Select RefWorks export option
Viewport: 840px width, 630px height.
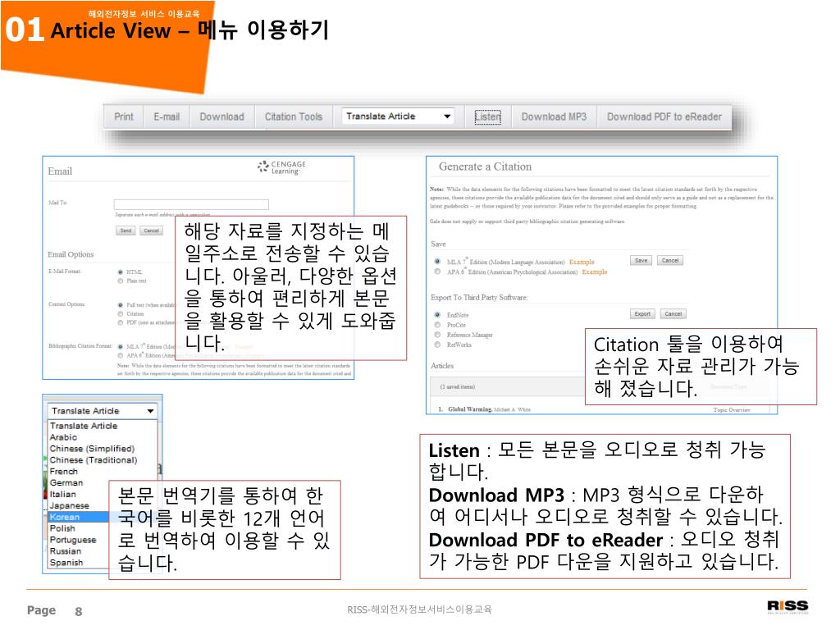coord(438,345)
